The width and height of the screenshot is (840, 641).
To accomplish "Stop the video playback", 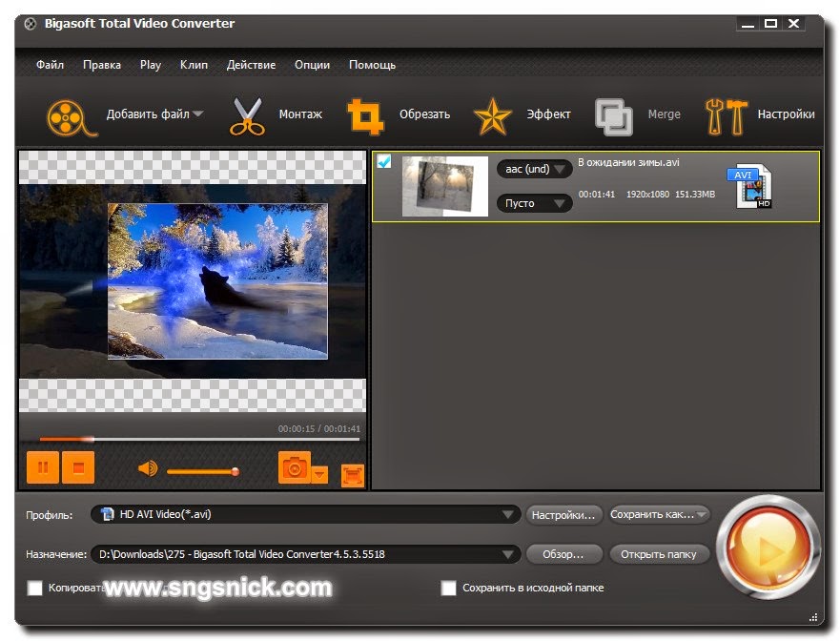I will click(78, 467).
